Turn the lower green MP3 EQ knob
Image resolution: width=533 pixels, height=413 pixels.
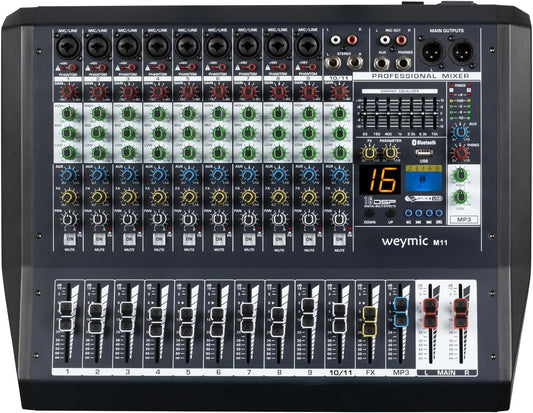click(460, 196)
